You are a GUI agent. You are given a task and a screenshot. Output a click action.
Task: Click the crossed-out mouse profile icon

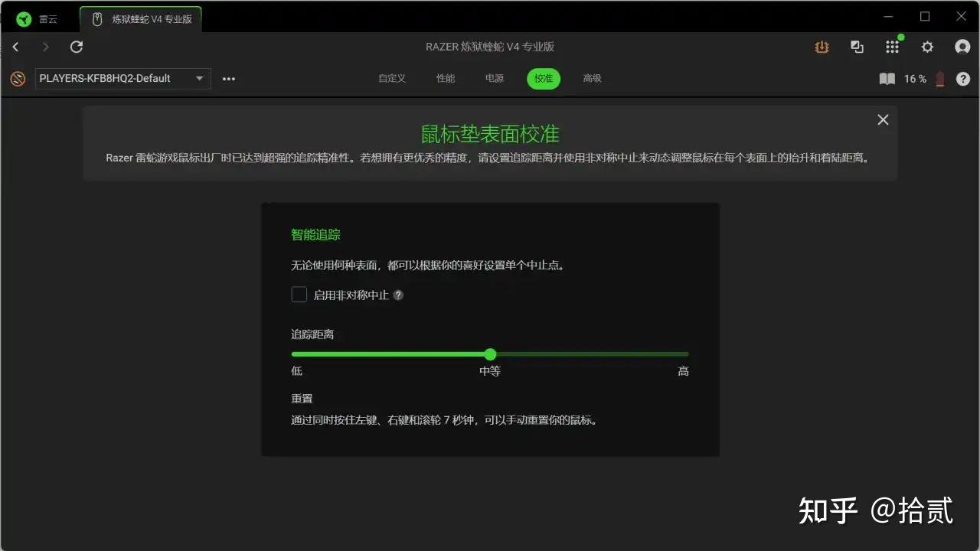tap(17, 78)
